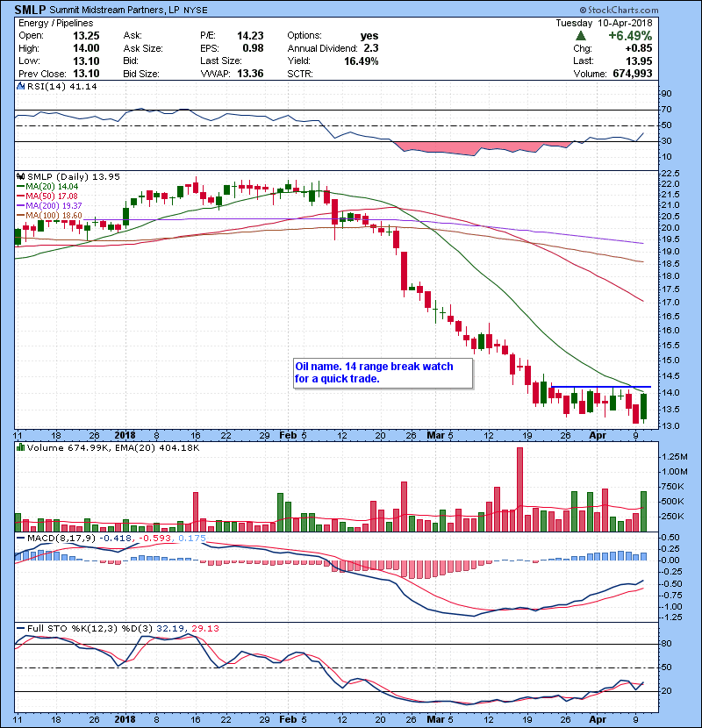Click the +6.49% percent change value
702x728 pixels.
630,36
